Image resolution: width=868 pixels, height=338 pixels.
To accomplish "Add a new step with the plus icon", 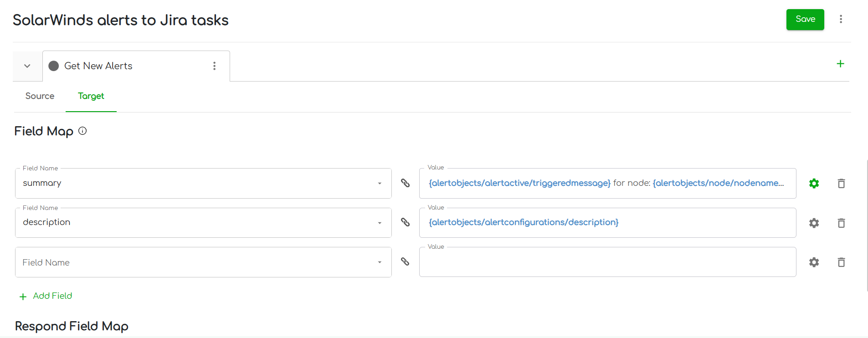I will (x=841, y=64).
